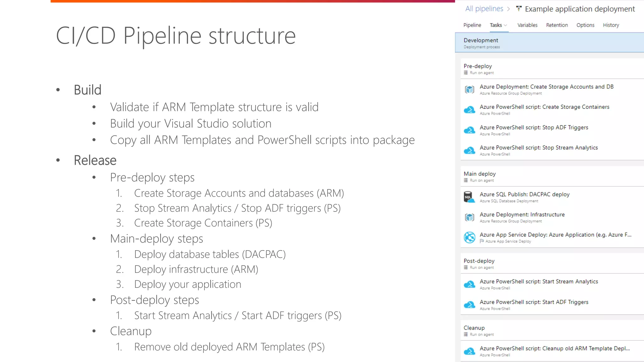Switch to the Pipeline tab

(x=472, y=25)
